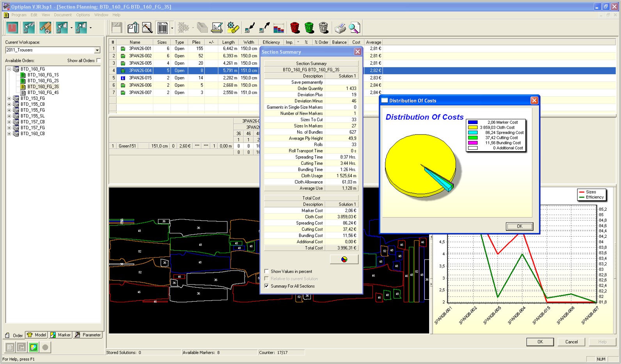Screen dimensions: 621x364
Task: Click the green marker icon of row 3PAN26-001
Action: pos(123,49)
